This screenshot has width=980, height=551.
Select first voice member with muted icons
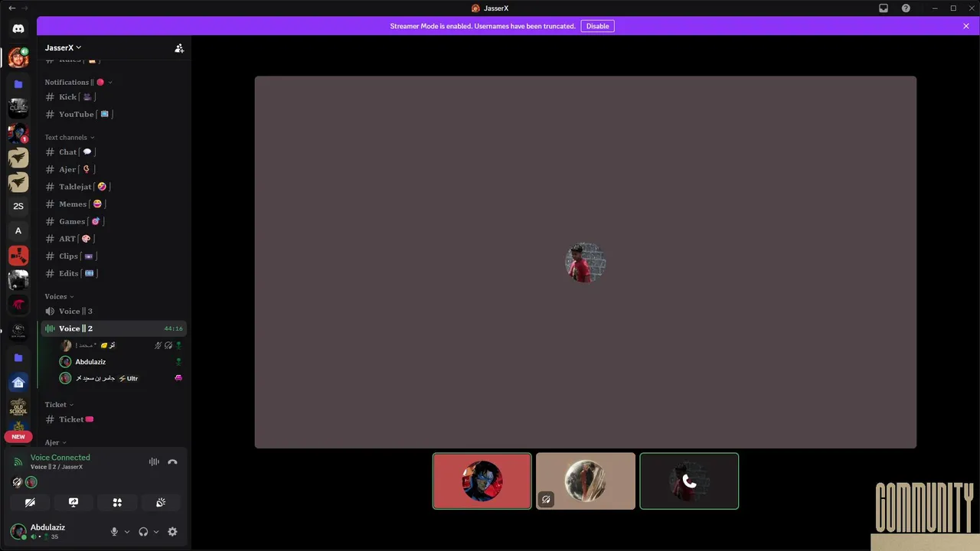point(121,346)
